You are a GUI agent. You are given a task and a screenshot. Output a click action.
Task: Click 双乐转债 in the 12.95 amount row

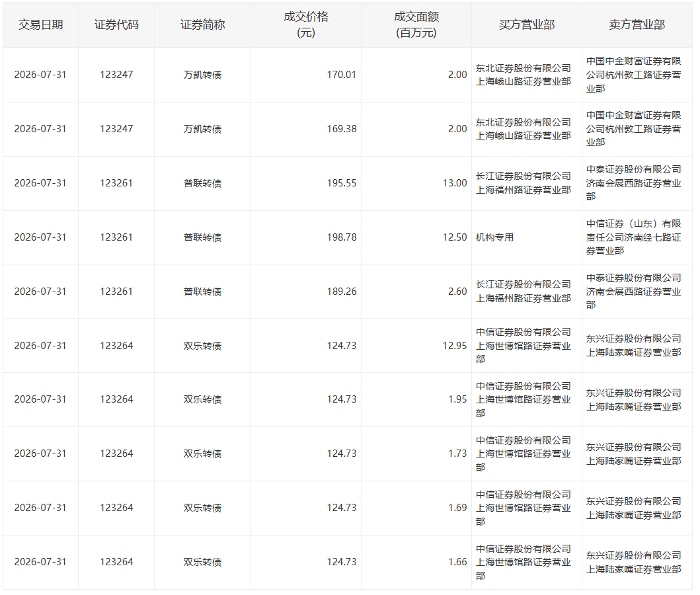[x=203, y=346]
